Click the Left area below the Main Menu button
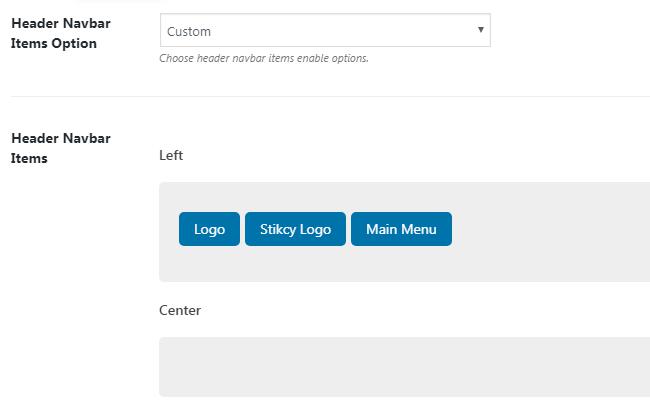Screen dimensions: 650x403 pyautogui.click(x=401, y=264)
